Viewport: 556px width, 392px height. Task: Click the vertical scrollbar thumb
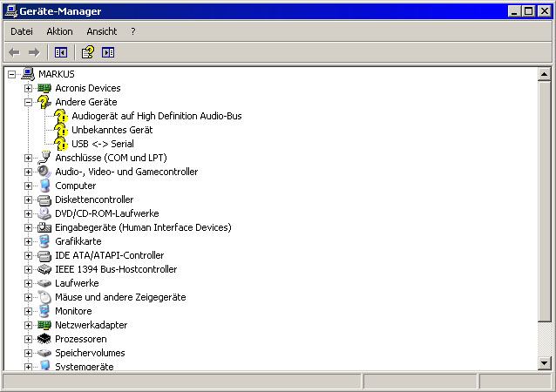544,201
